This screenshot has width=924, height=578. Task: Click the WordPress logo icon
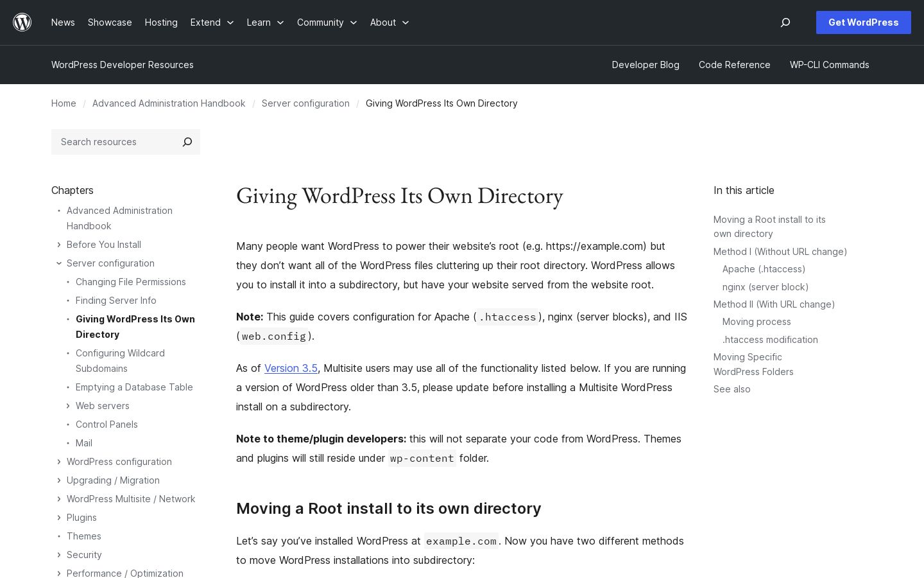coord(22,22)
